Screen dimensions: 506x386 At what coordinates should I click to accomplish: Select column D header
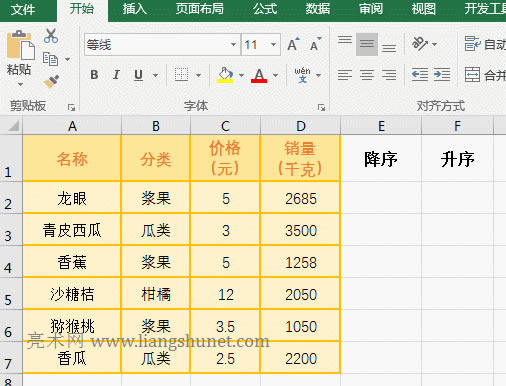tap(301, 126)
